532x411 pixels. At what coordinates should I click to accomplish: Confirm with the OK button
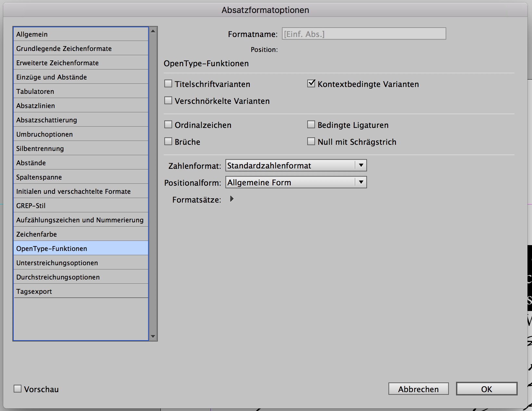487,389
